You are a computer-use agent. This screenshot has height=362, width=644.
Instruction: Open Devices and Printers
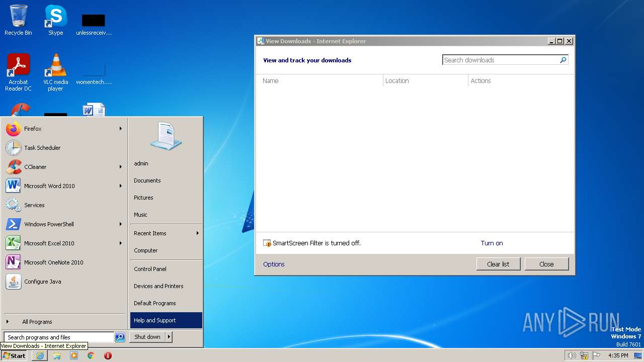166,286
